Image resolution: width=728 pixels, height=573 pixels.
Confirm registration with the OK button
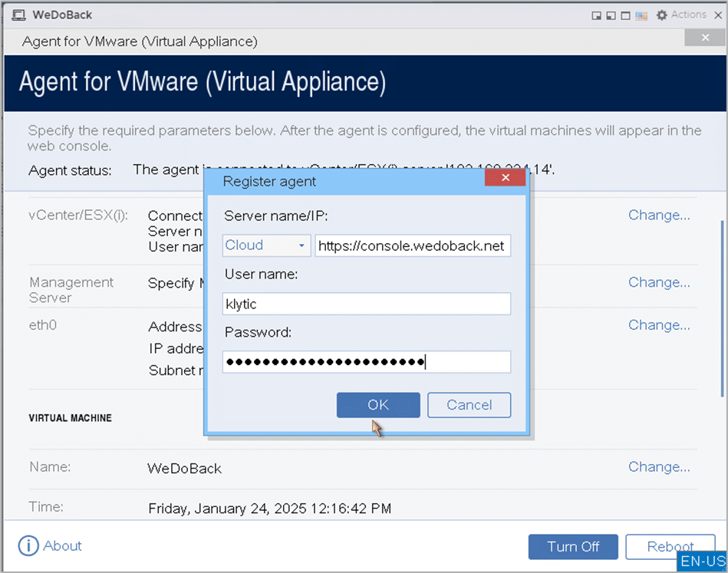coord(378,405)
